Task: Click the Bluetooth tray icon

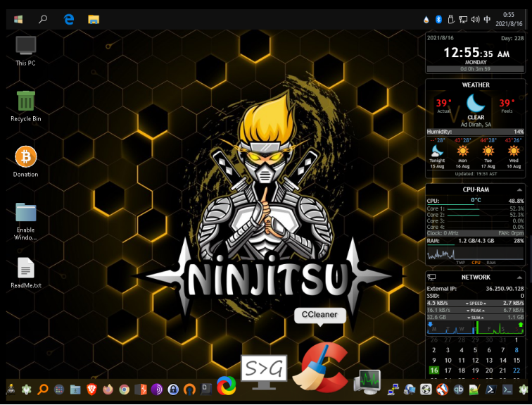Action: (438, 19)
